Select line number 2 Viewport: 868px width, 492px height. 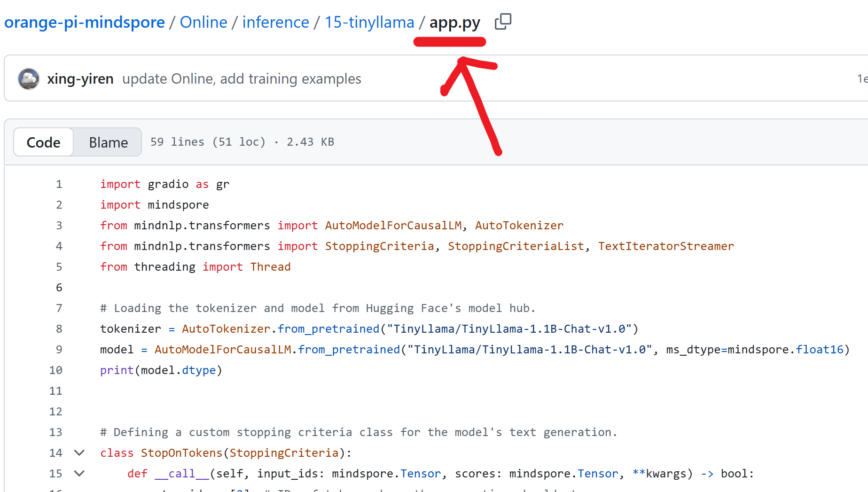point(59,205)
